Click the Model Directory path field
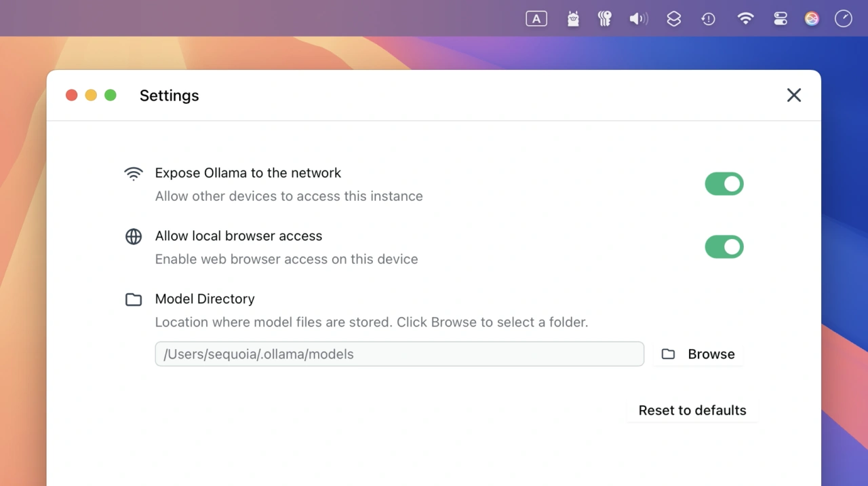This screenshot has width=868, height=486. [399, 354]
